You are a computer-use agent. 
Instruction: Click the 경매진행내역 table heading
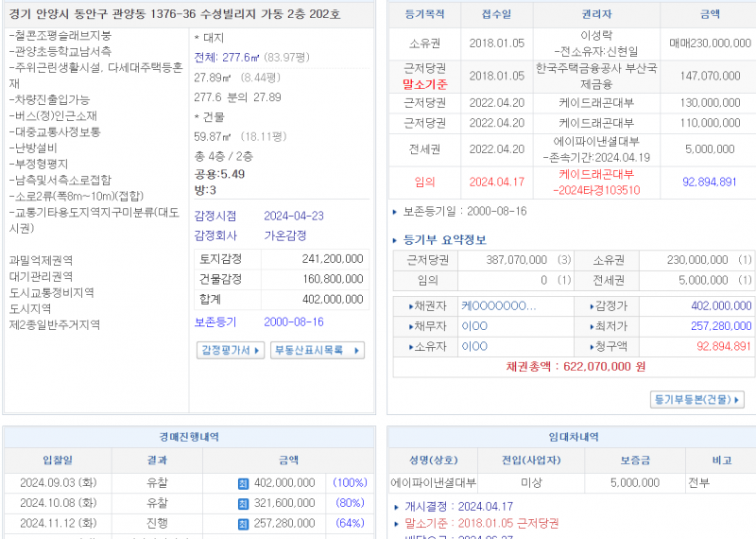(x=189, y=437)
